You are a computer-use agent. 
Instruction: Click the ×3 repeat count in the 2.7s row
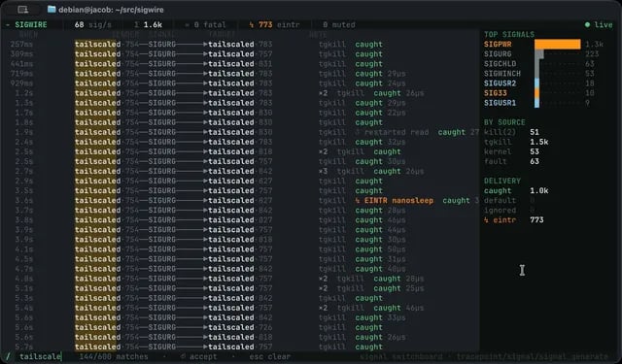pyautogui.click(x=324, y=171)
